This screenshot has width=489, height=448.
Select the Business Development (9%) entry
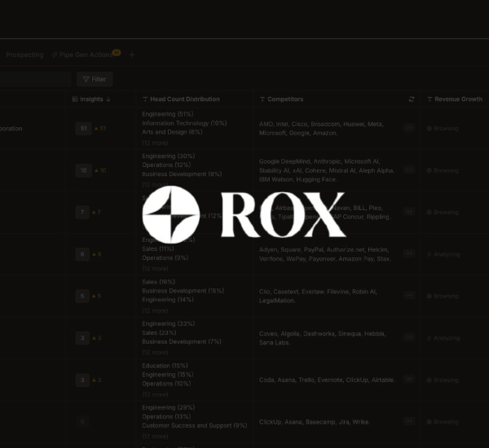(182, 174)
